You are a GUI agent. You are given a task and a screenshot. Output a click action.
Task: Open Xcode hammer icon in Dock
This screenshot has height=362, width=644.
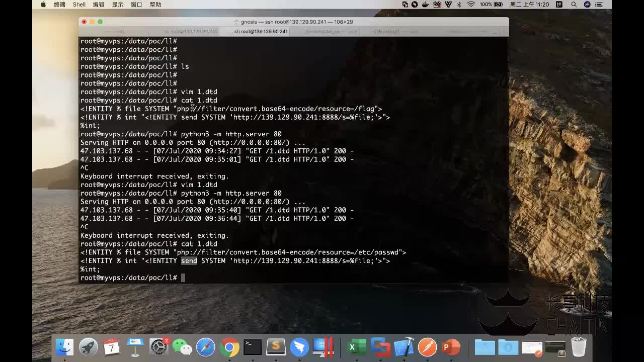click(x=404, y=347)
